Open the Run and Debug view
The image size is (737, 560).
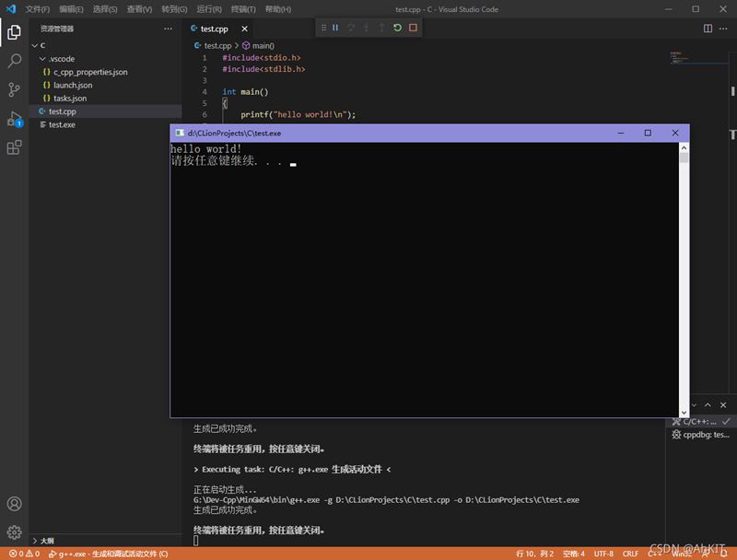tap(14, 118)
